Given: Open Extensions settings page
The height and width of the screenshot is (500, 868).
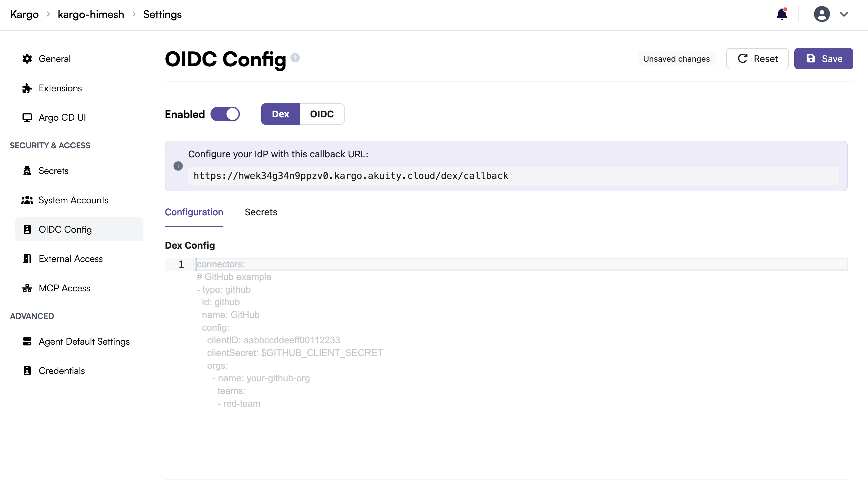Looking at the screenshot, I should (x=79, y=88).
